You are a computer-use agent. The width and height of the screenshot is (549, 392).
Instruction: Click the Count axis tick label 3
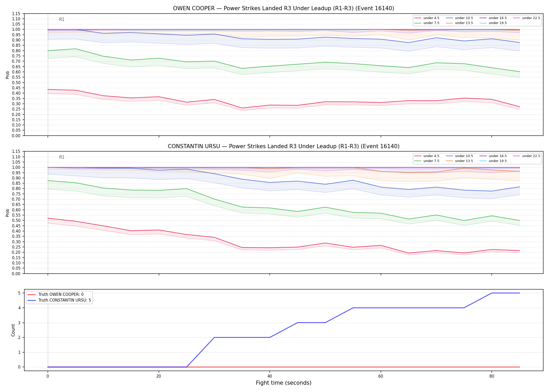[x=19, y=323]
